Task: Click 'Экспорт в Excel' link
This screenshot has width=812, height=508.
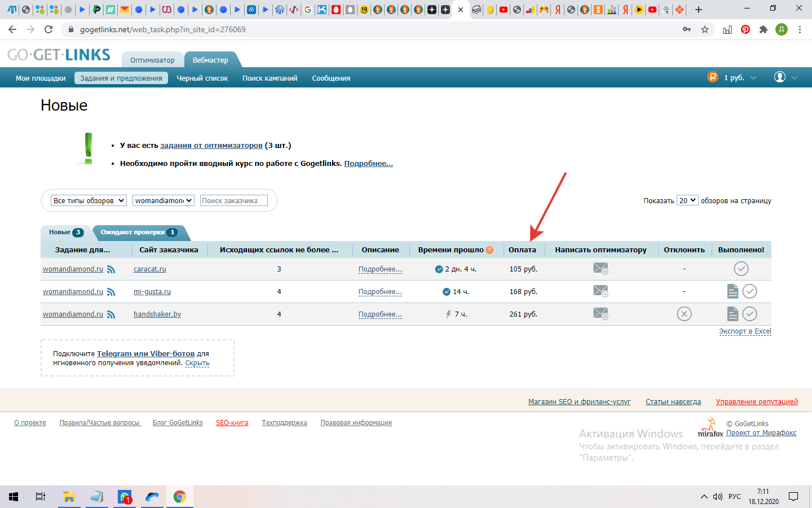Action: point(745,331)
